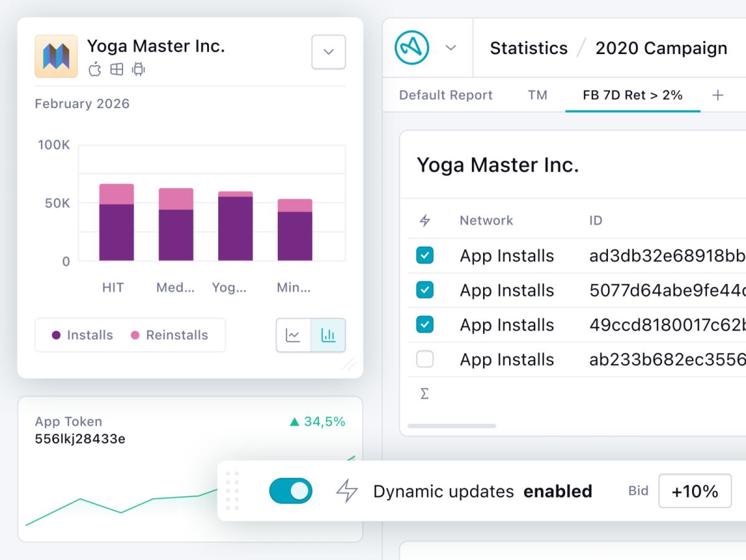Open the 2020 Campaign breadcrumb

(661, 48)
